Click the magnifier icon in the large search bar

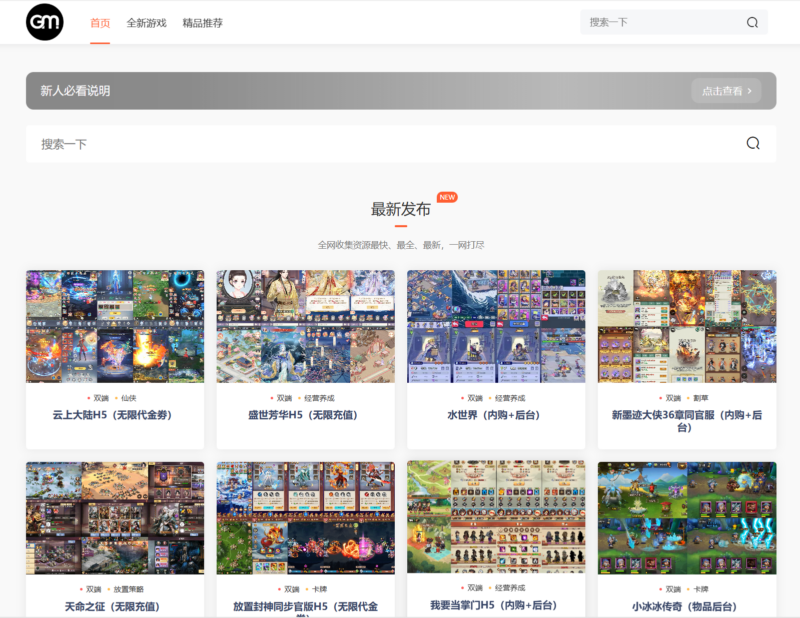point(753,143)
